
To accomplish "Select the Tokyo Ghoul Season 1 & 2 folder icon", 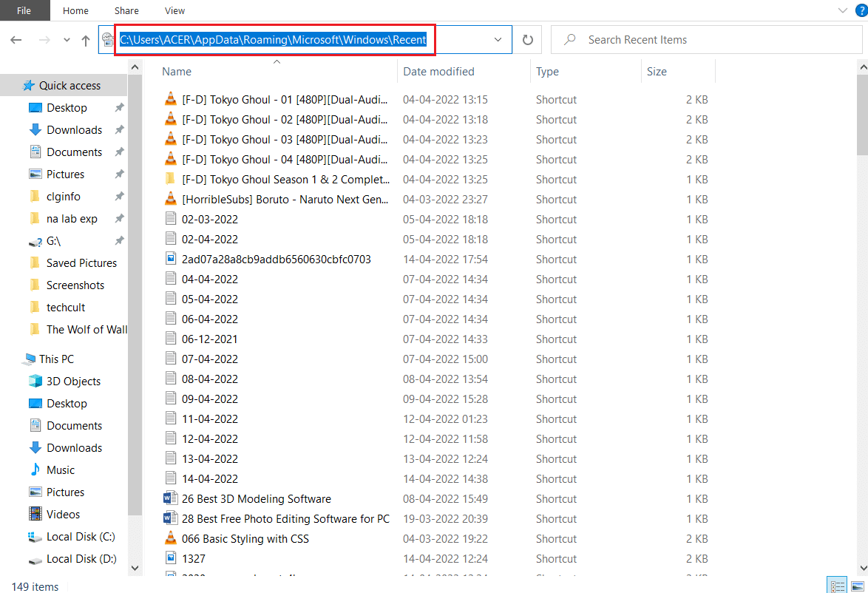I will 171,179.
